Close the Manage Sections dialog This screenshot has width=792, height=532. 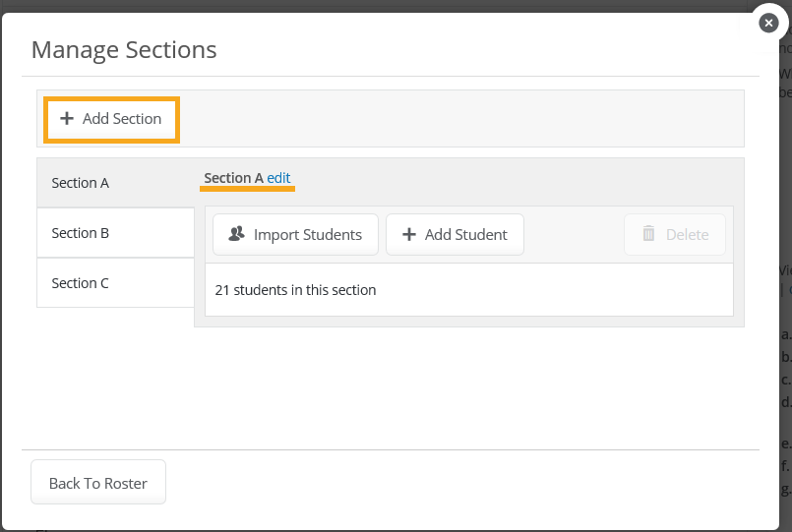pos(768,23)
